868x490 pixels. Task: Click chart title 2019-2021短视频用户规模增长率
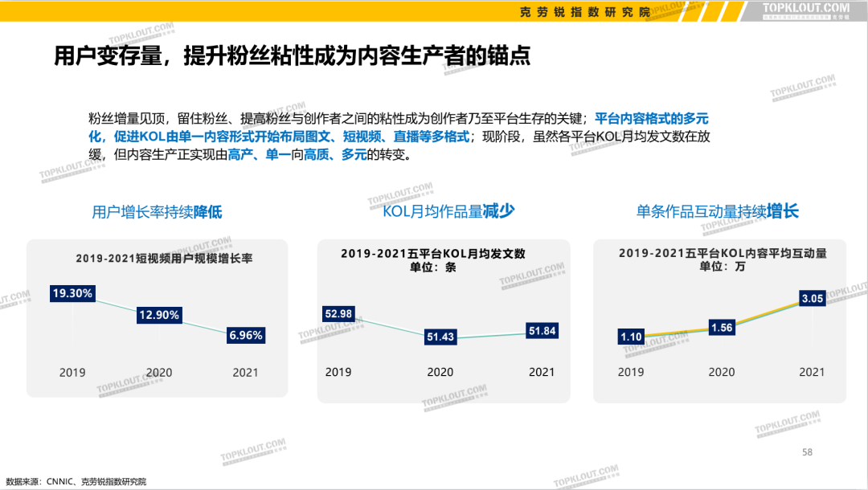pos(164,259)
